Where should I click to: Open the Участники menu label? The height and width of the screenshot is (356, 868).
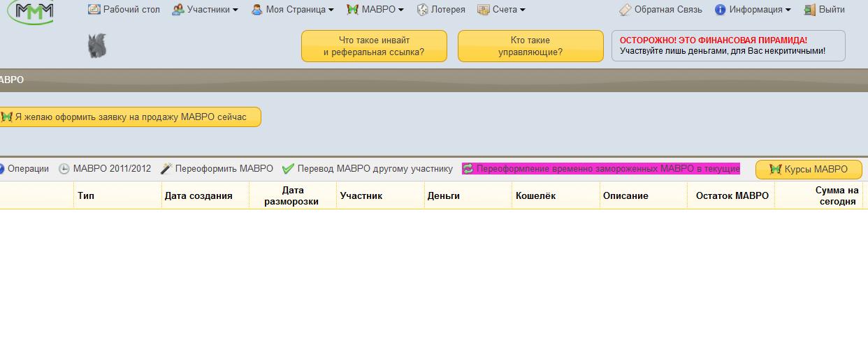coord(208,10)
